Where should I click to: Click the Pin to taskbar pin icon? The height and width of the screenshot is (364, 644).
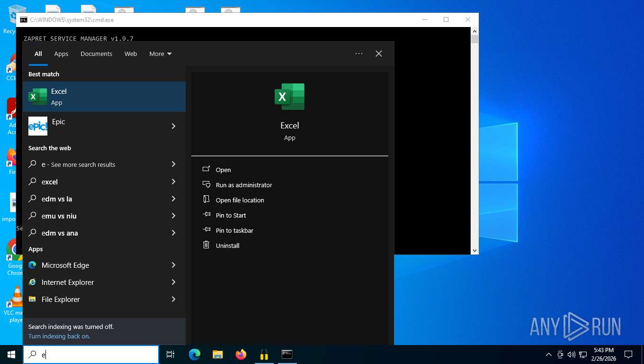point(206,230)
